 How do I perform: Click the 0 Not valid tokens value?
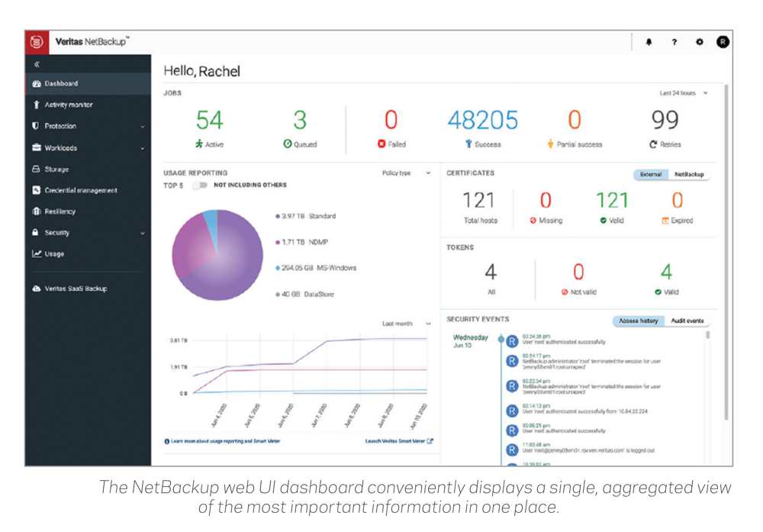click(x=578, y=272)
